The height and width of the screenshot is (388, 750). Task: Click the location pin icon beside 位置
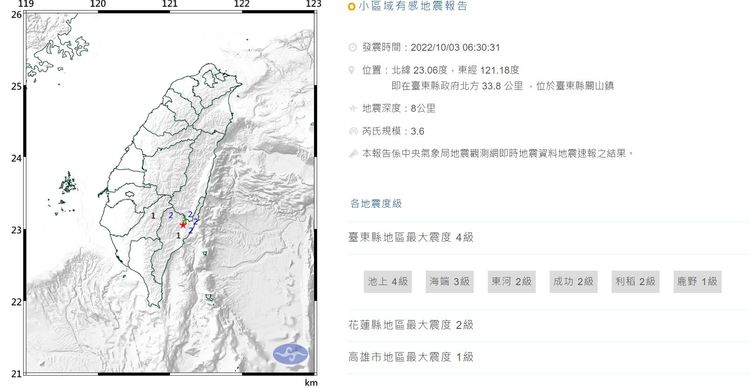click(353, 70)
